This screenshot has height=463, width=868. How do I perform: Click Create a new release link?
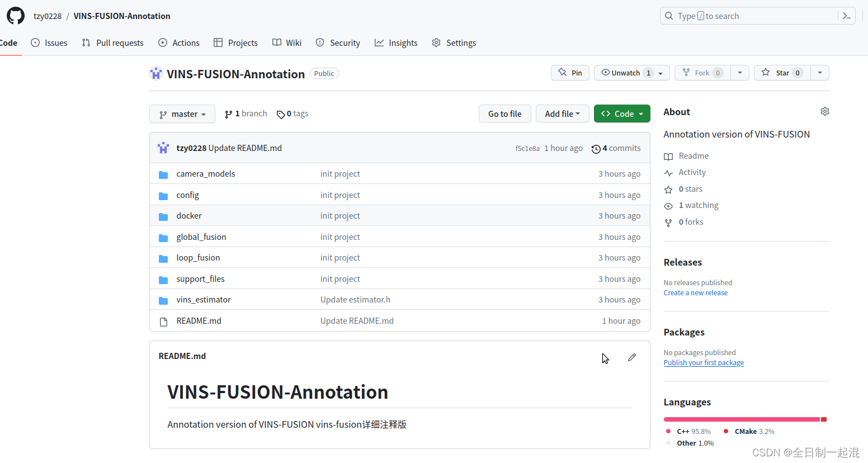point(696,293)
